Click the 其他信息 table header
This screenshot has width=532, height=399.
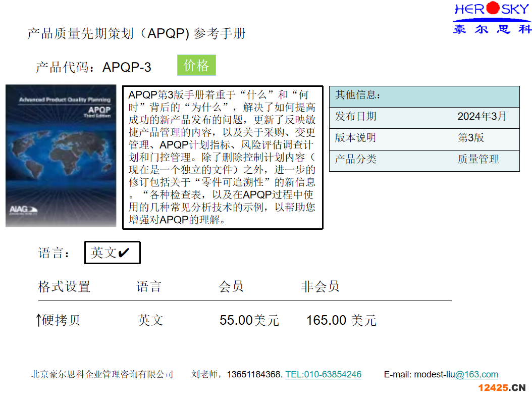(424, 97)
